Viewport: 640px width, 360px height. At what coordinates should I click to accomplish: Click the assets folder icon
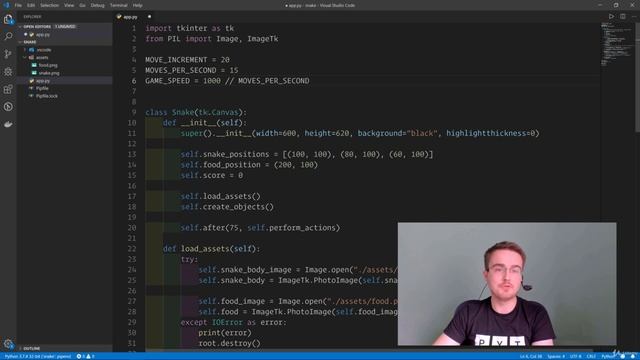pos(31,58)
